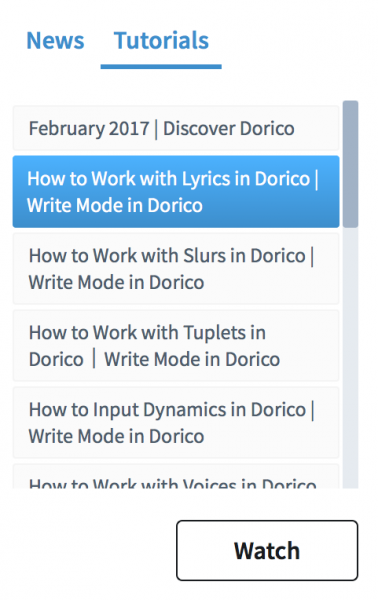Click the highlighted Lyrics Write Mode row
The width and height of the screenshot is (378, 600).
coord(176,192)
